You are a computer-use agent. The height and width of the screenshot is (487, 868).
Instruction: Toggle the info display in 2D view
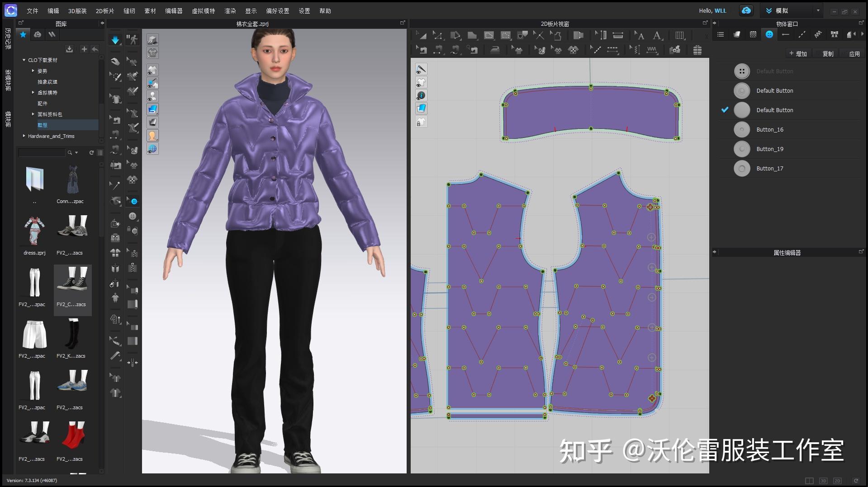421,95
